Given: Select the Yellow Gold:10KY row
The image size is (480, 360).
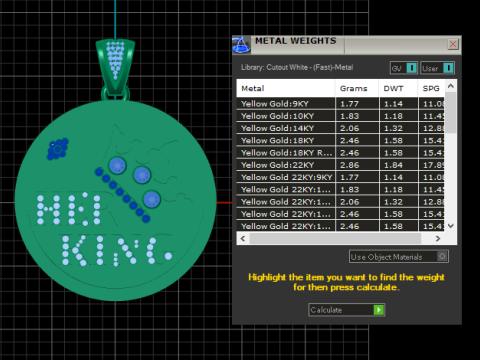Looking at the screenshot, I should click(340, 116).
